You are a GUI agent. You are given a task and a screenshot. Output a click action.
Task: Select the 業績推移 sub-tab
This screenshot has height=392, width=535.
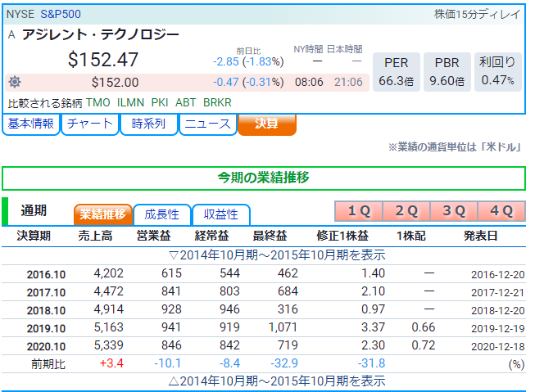[103, 214]
